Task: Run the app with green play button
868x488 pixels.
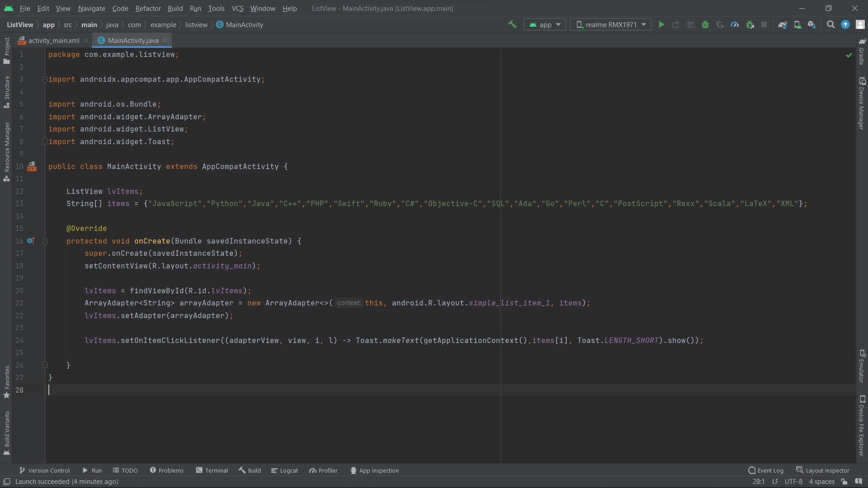Action: tap(661, 24)
